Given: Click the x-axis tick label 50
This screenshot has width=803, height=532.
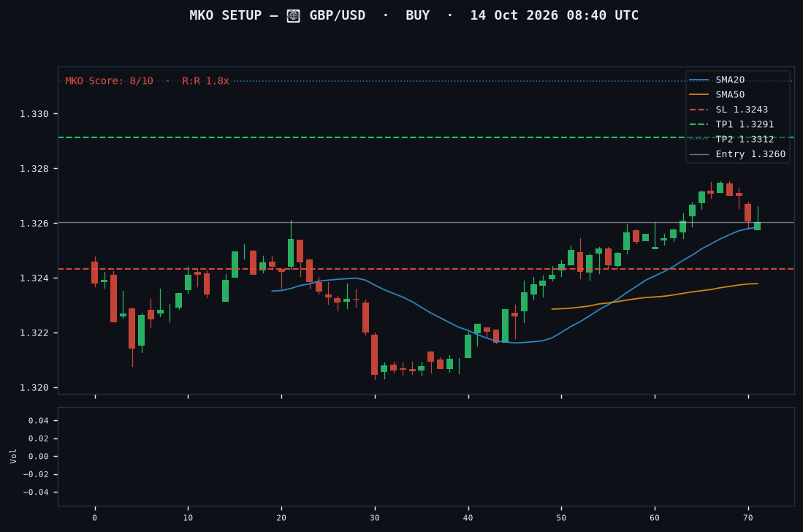Looking at the screenshot, I should tap(561, 518).
